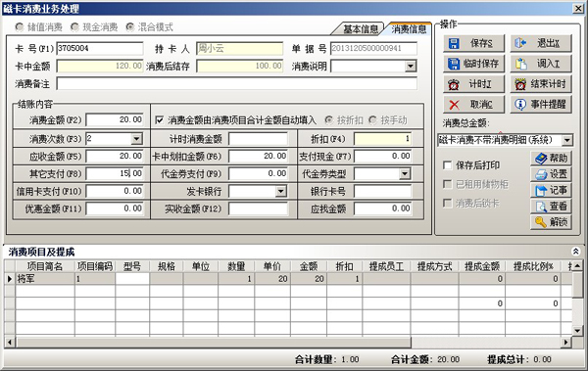The image size is (588, 371).
Task: Toggle the 消费后锁卡 checkbox
Action: 447,203
